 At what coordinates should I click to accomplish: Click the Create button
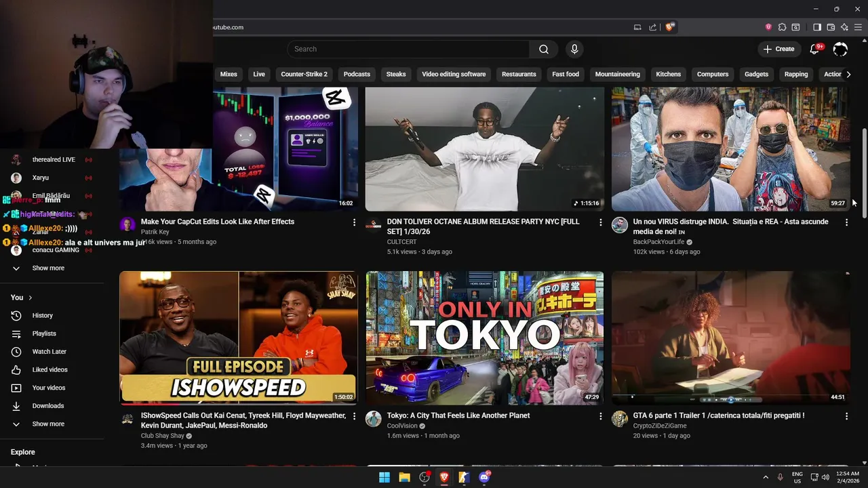pos(778,49)
